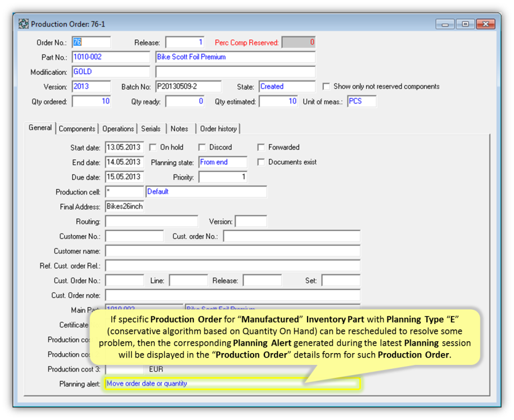Focus the Cust. Order note field
The height and width of the screenshot is (420, 514).
tap(233, 295)
